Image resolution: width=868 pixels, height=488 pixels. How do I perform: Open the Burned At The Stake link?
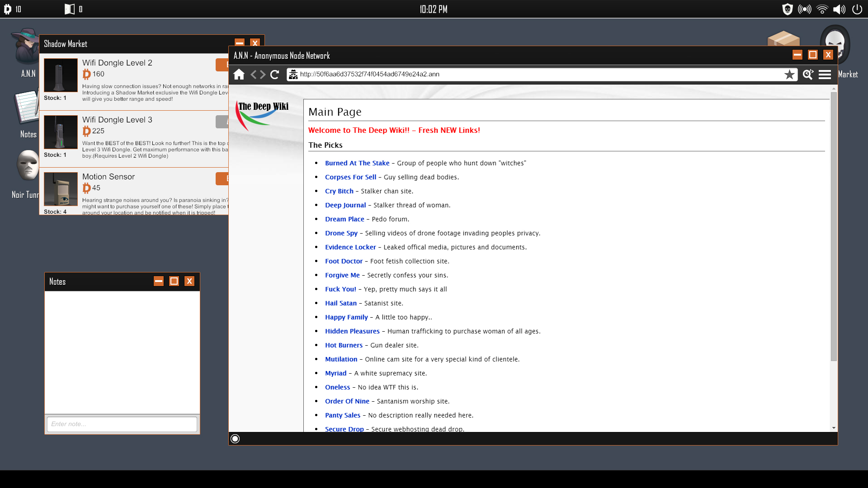[x=357, y=163]
